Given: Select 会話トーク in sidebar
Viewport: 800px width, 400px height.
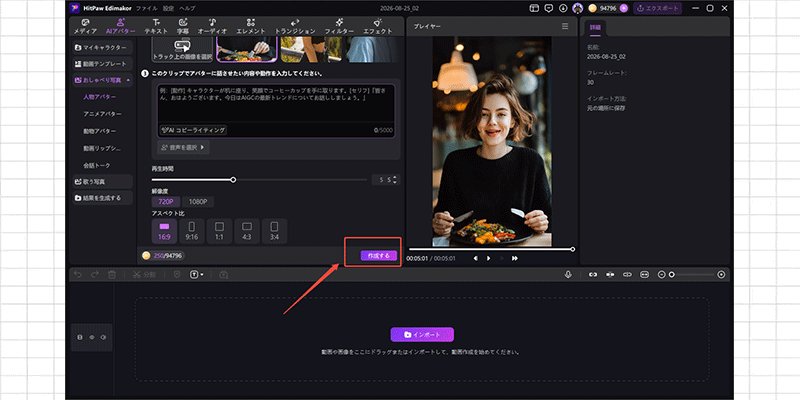Looking at the screenshot, I should (x=96, y=165).
